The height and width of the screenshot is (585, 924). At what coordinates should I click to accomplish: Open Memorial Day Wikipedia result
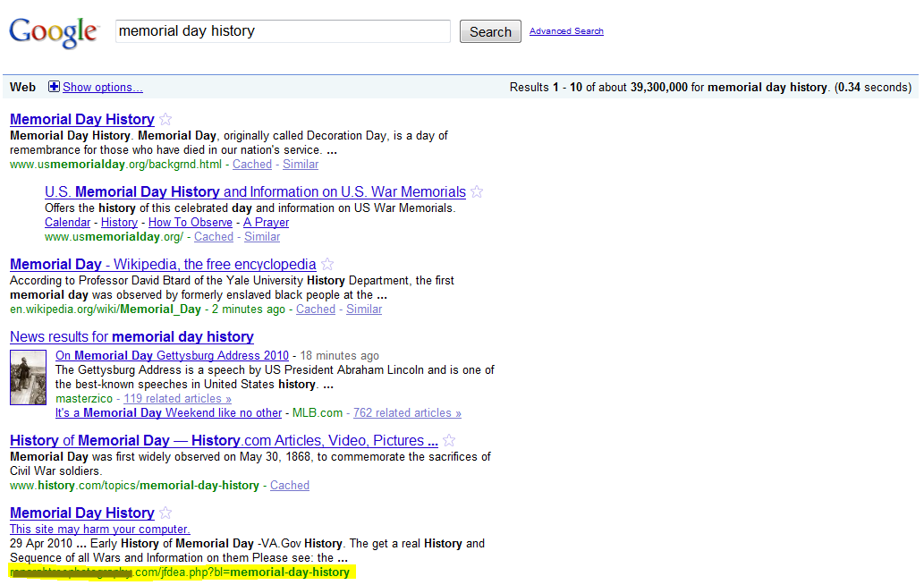[163, 264]
